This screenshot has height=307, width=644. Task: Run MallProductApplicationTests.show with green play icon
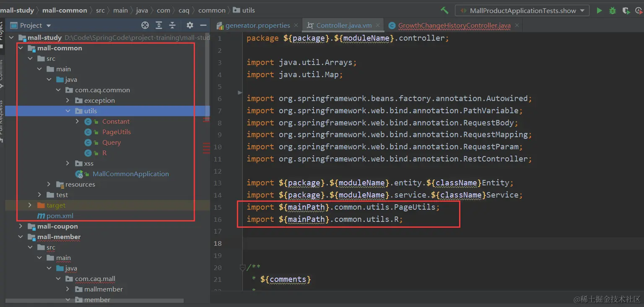(599, 10)
